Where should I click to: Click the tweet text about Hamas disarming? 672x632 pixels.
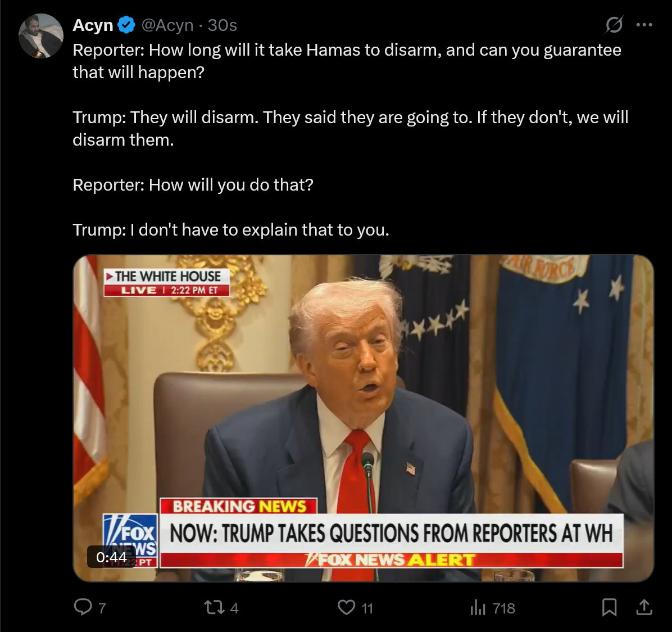tap(351, 140)
